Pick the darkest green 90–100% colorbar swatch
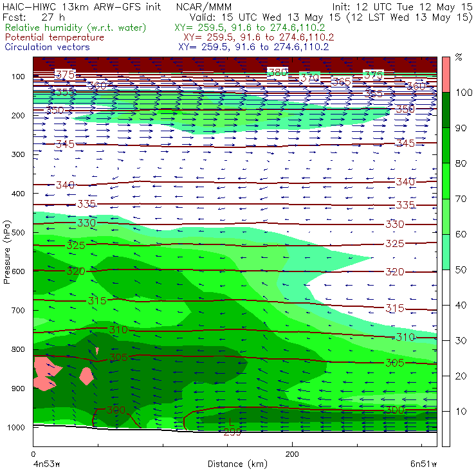 (x=446, y=110)
